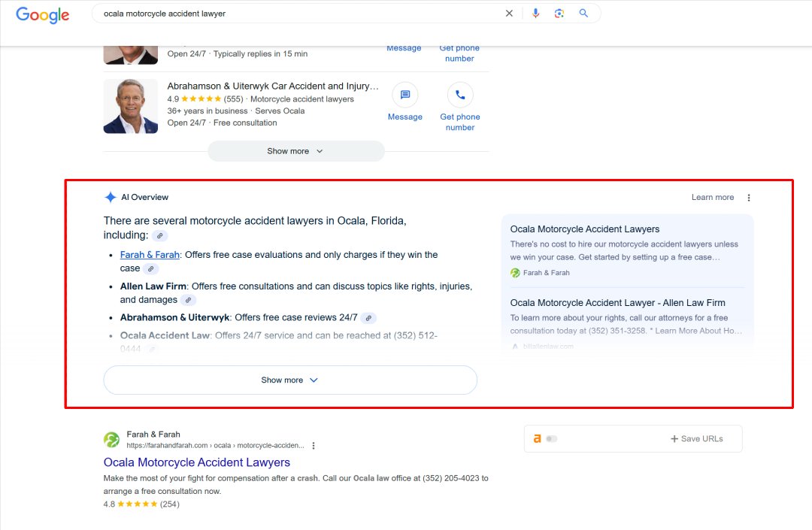Click 'Ocala Accident Law' faded bullet text
Image resolution: width=812 pixels, height=530 pixels.
coord(165,335)
